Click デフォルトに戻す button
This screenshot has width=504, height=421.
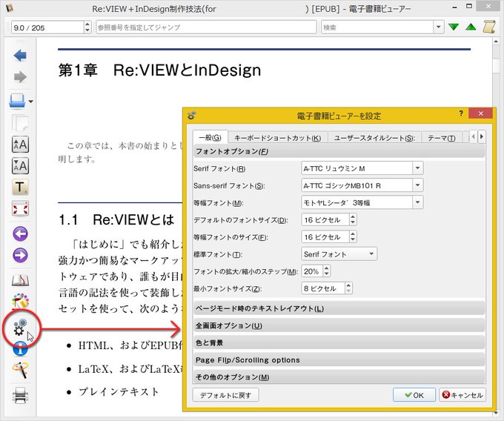tap(225, 395)
